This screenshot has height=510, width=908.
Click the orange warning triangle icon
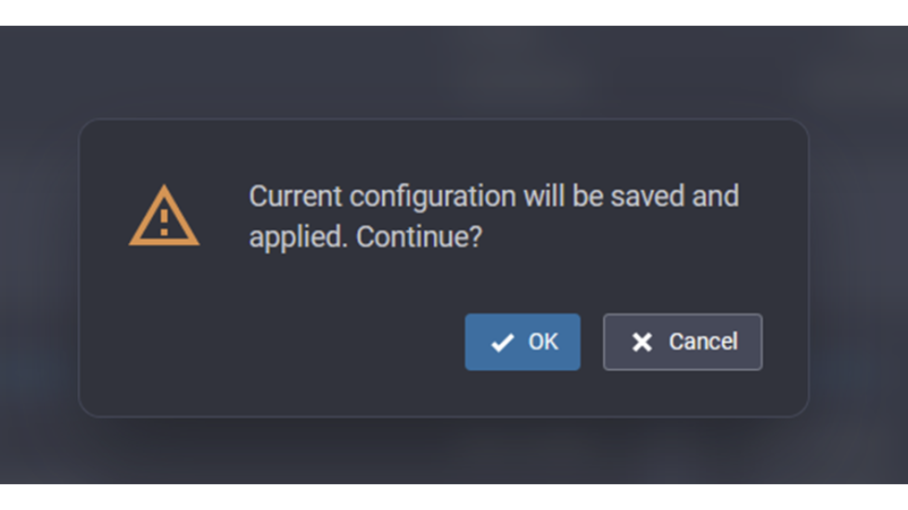164,215
